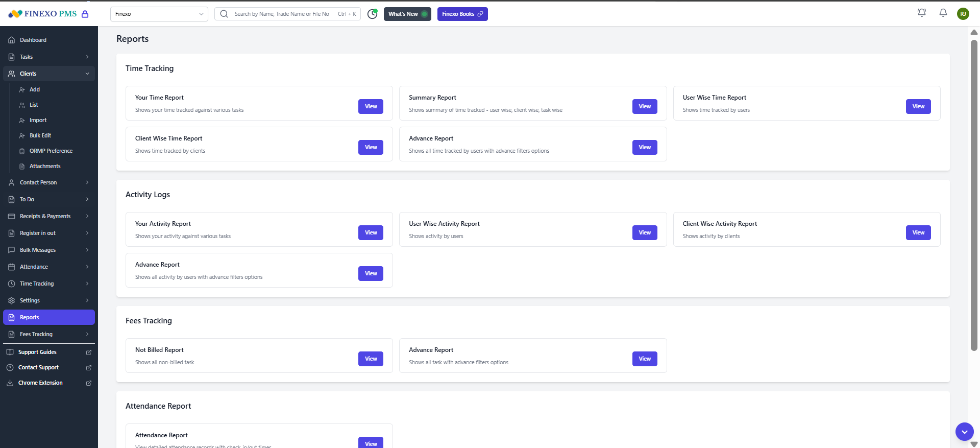Viewport: 980px width, 448px height.
Task: Click the search magnifier icon
Action: point(224,14)
